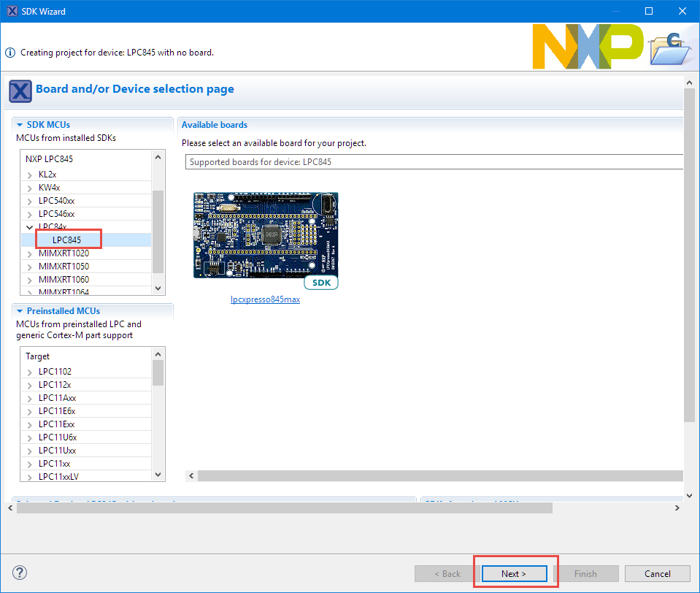This screenshot has width=700, height=593.
Task: Click the SDK Wizard title bar icon
Action: coord(12,11)
